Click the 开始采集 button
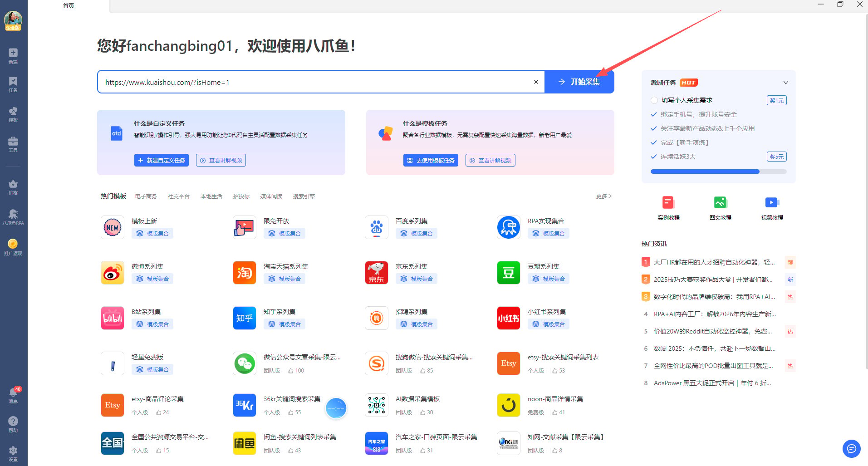 (x=579, y=82)
